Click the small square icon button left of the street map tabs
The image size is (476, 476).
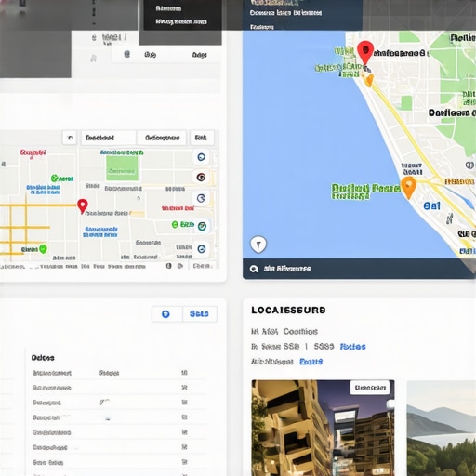[x=70, y=138]
